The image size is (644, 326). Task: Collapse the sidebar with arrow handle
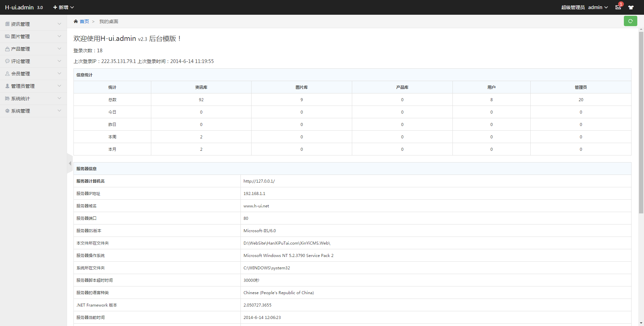point(70,164)
